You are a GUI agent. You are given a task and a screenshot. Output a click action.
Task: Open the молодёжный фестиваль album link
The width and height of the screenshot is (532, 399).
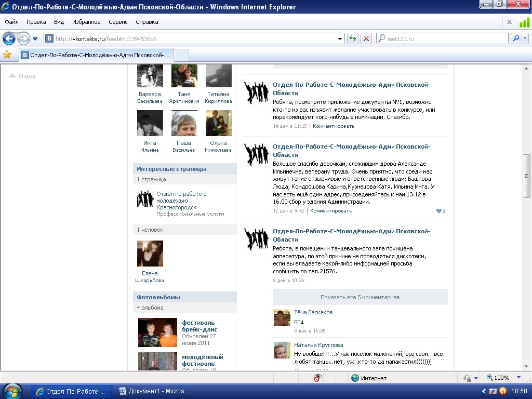(x=203, y=360)
